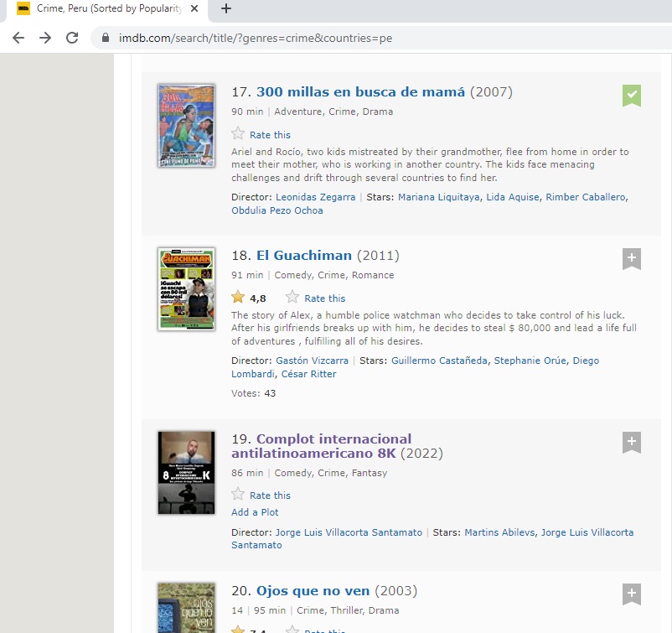Open the Ojos que no ven poster
The height and width of the screenshot is (633, 672).
click(x=186, y=608)
